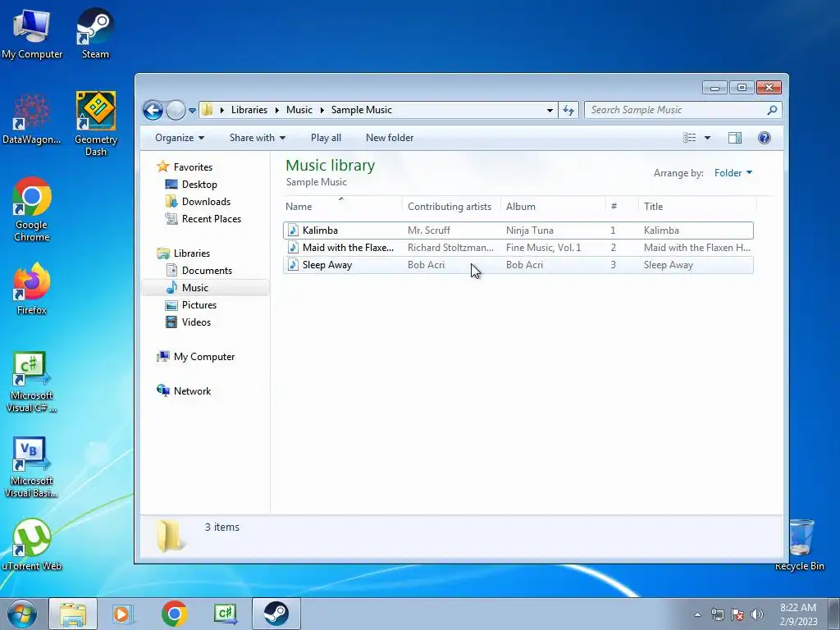Click Music in the address breadcrumb
Viewport: 840px width, 630px height.
pyautogui.click(x=299, y=110)
